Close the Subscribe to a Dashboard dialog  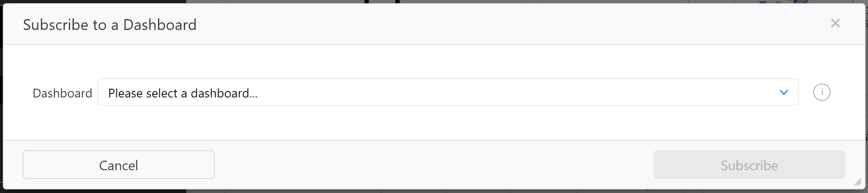[x=835, y=23]
